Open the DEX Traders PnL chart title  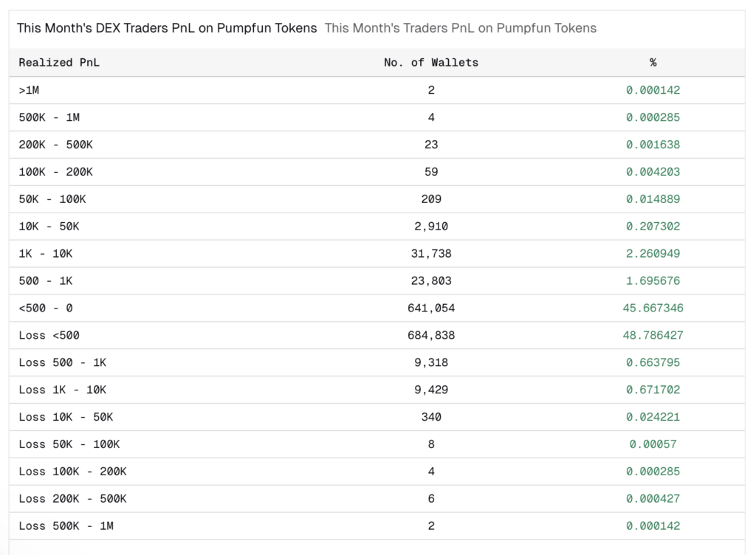167,28
